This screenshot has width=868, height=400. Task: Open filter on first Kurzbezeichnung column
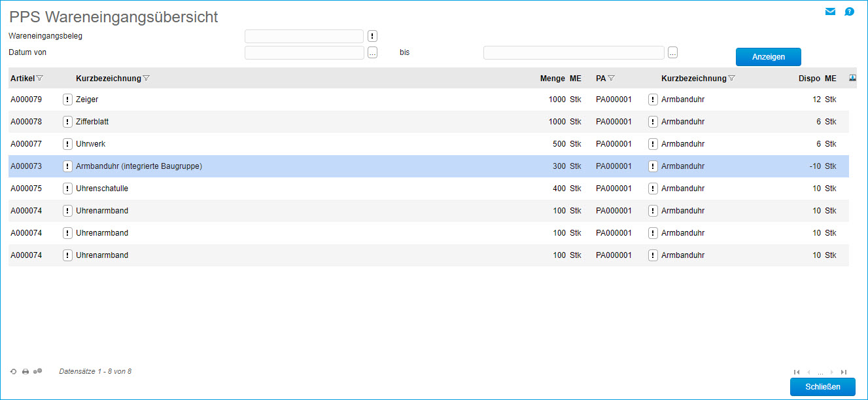[147, 79]
